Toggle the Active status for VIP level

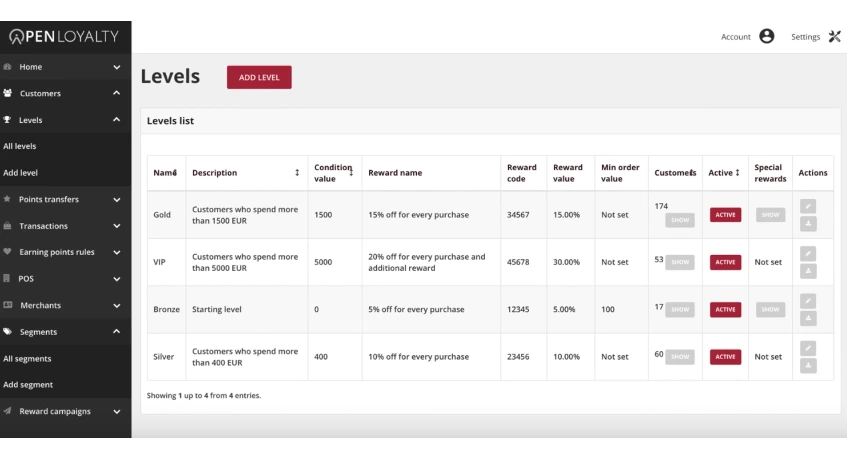(725, 262)
